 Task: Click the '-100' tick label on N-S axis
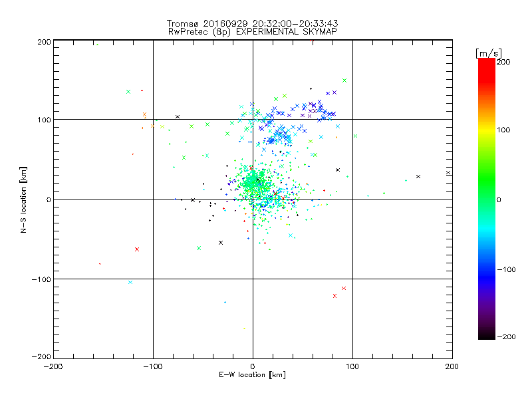(41, 279)
